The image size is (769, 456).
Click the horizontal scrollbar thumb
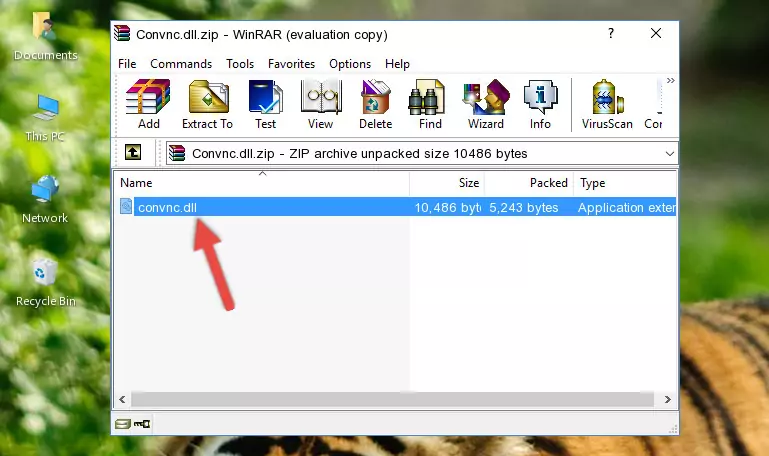click(x=392, y=399)
